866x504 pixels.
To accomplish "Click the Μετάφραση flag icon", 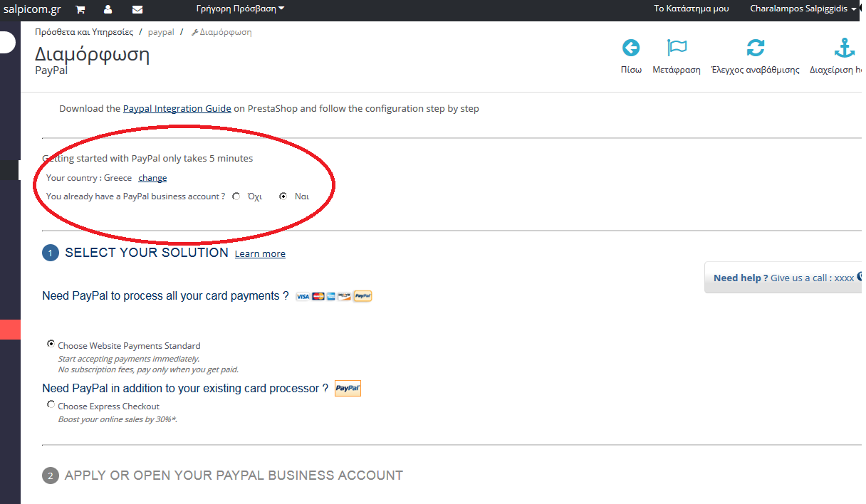I will tap(677, 48).
